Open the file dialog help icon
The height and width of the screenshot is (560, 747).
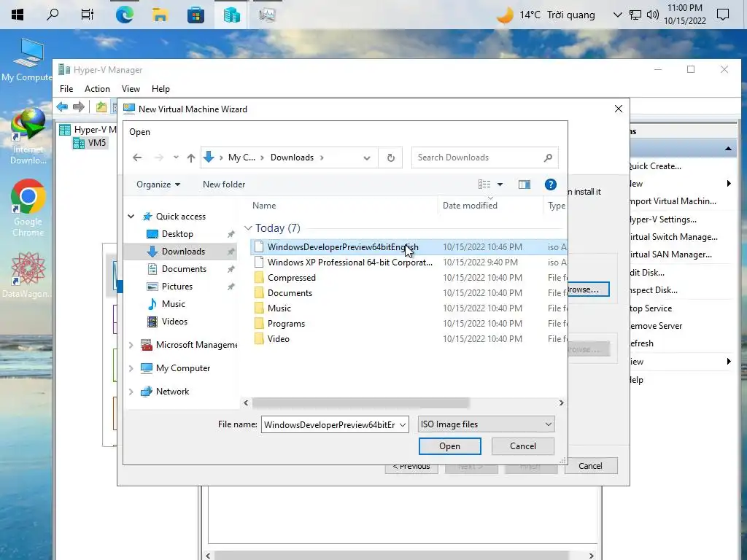point(550,184)
